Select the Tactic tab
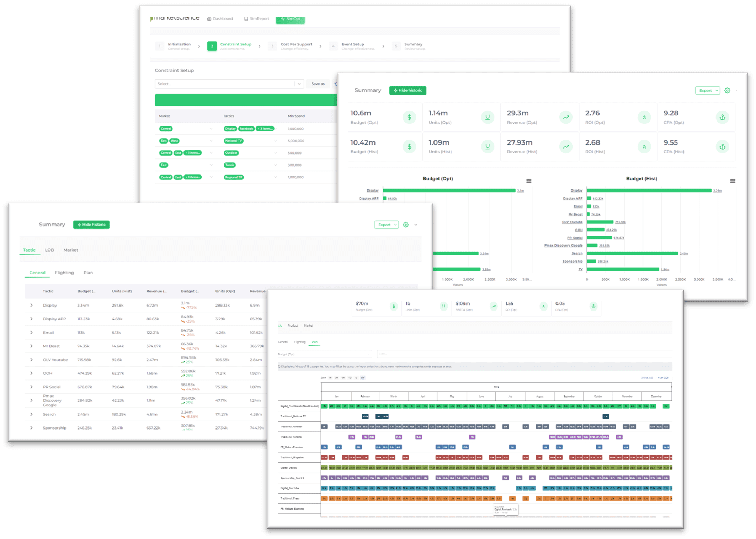 pos(29,250)
